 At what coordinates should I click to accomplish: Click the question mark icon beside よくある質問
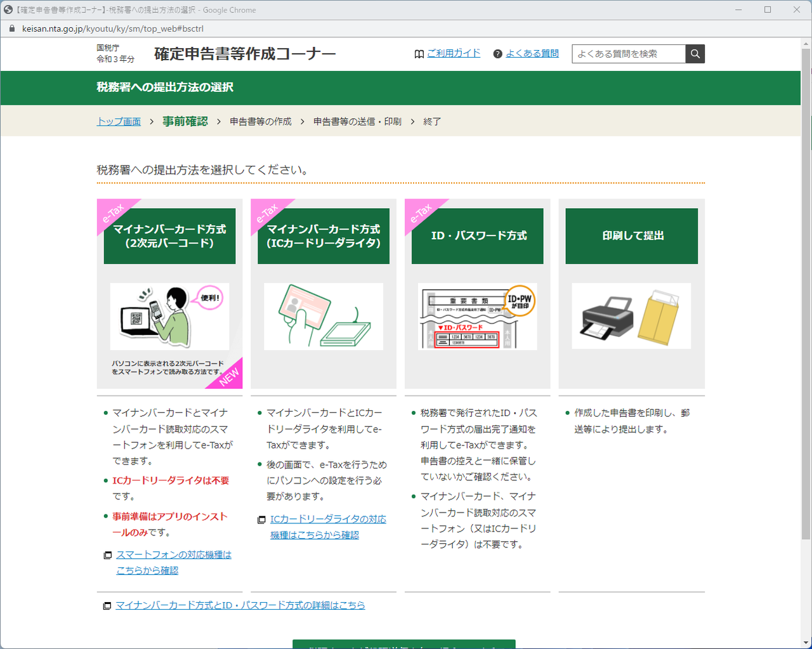pos(498,54)
